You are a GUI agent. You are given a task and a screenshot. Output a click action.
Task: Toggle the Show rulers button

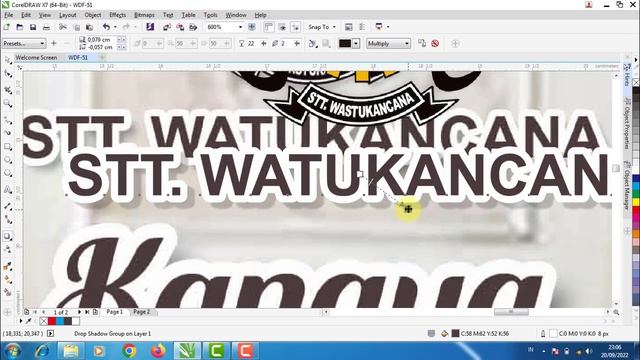269,27
